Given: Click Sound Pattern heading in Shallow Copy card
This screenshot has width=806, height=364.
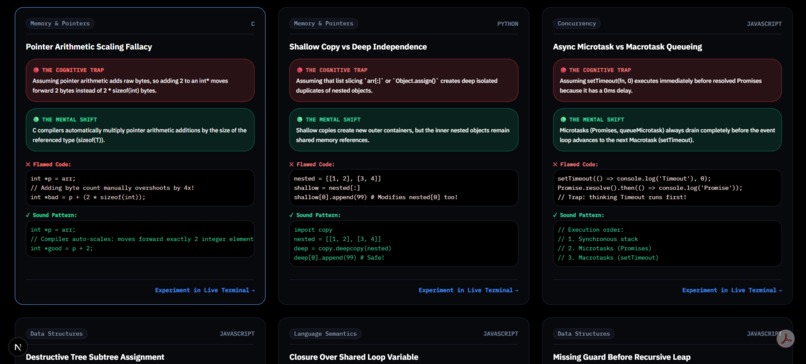Looking at the screenshot, I should tap(315, 215).
